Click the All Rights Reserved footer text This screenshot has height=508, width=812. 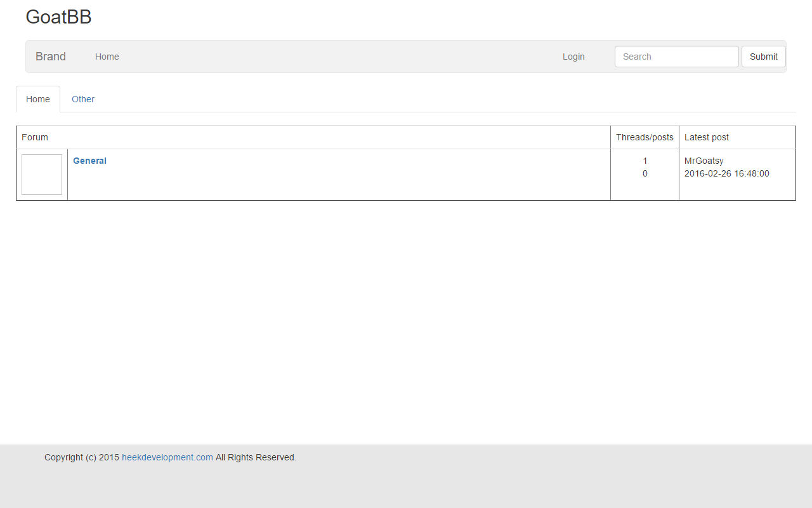click(x=256, y=457)
